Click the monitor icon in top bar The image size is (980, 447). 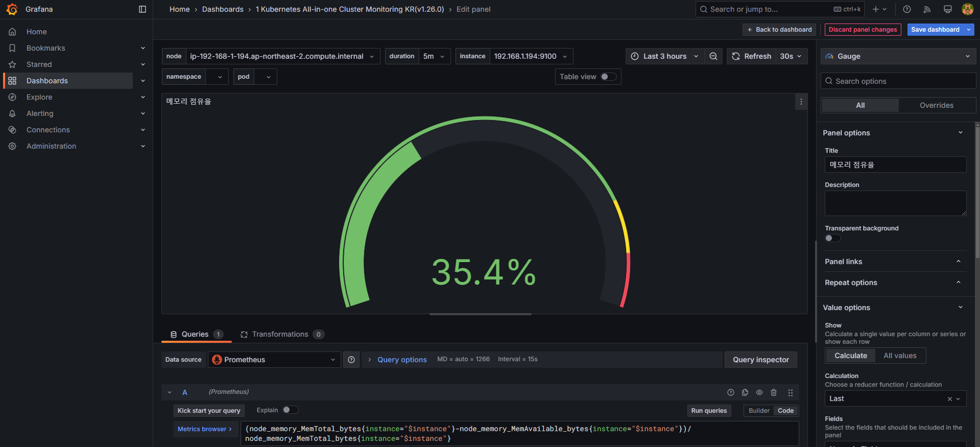[948, 9]
